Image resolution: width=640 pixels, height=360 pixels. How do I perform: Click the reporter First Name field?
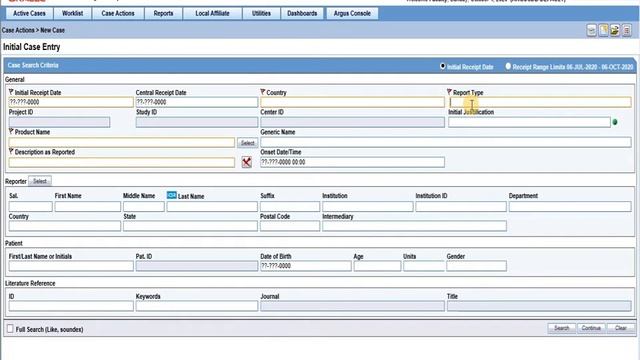tap(88, 207)
